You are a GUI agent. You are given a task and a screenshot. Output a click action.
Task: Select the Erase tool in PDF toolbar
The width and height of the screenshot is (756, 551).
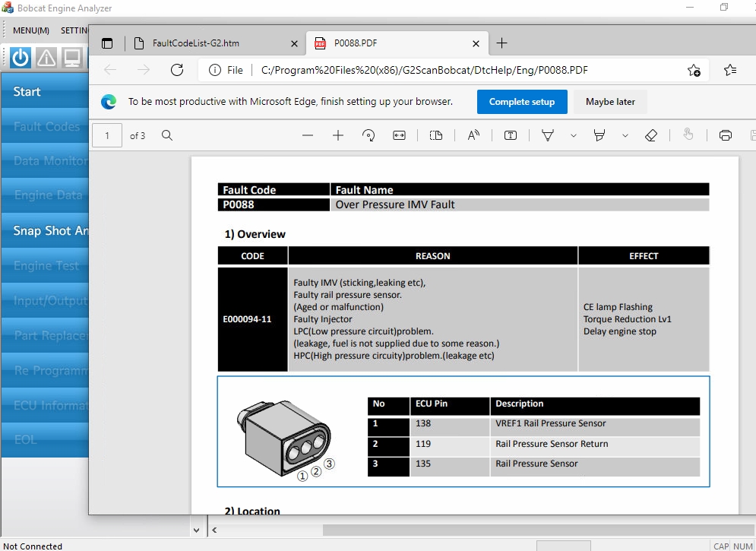click(650, 135)
